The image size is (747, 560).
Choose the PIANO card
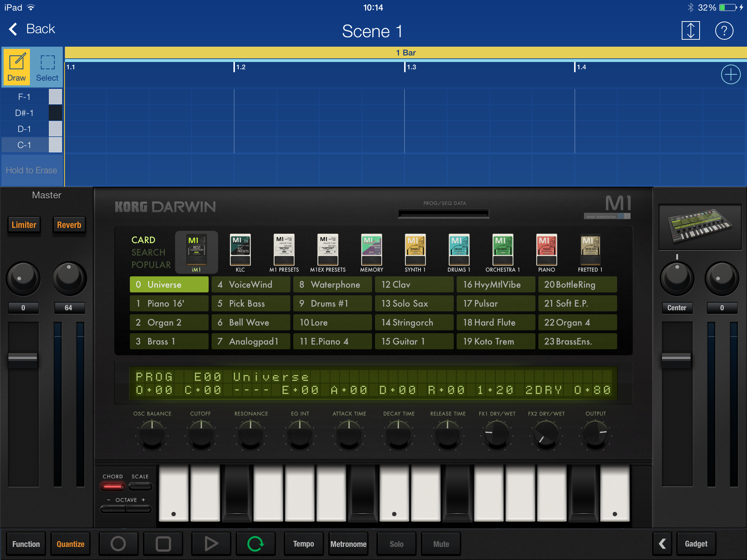tap(546, 253)
